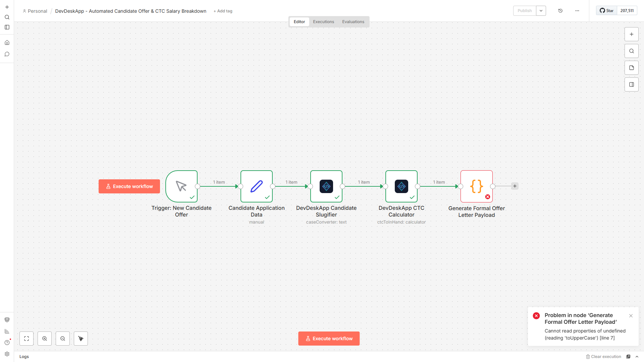Click the zoom out canvas icon
This screenshot has height=362, width=644.
63,339
